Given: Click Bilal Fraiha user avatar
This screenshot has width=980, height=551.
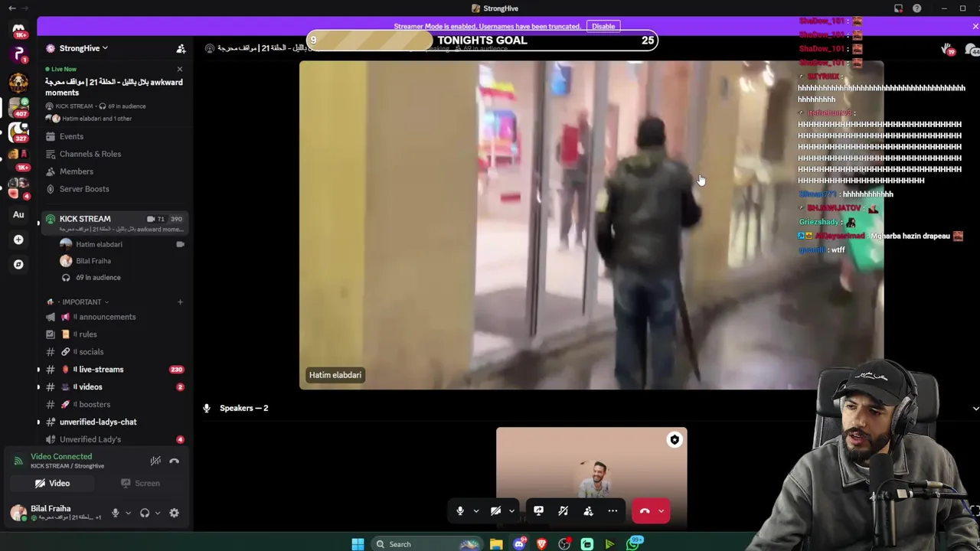Looking at the screenshot, I should pyautogui.click(x=18, y=513).
